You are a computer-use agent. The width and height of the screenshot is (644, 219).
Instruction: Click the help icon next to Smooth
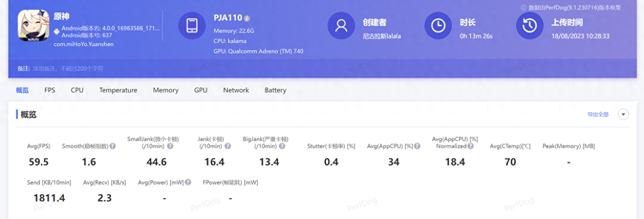click(112, 146)
